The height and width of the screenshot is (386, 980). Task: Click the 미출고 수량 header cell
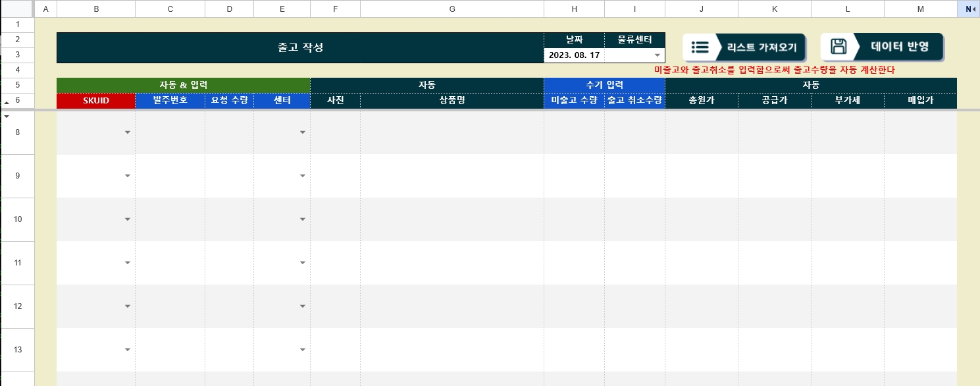click(573, 101)
